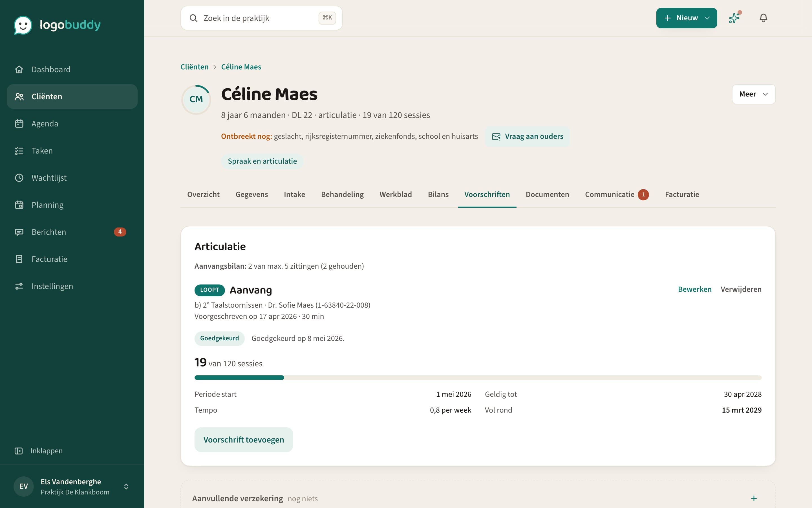Click Verwijderen on the Aanvang prescription
Screen dimensions: 812x508
(741, 289)
